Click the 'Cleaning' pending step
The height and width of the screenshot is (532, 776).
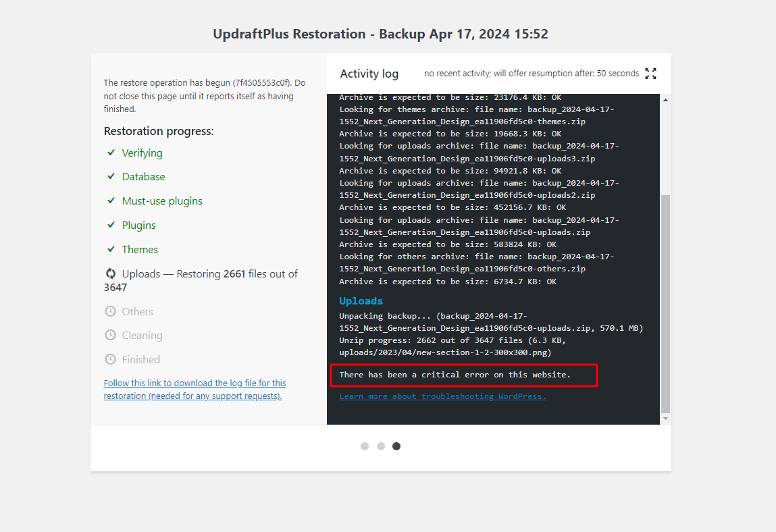pos(142,336)
